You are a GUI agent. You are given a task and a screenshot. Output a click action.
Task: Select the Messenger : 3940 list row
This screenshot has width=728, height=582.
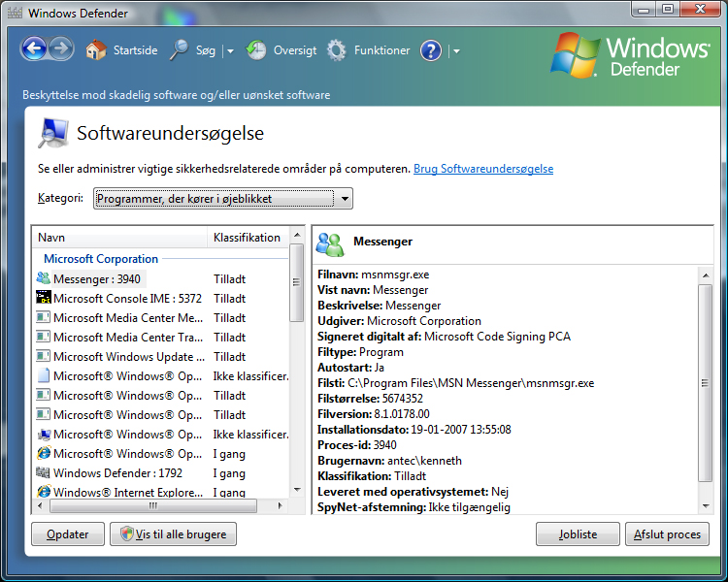coord(160,279)
